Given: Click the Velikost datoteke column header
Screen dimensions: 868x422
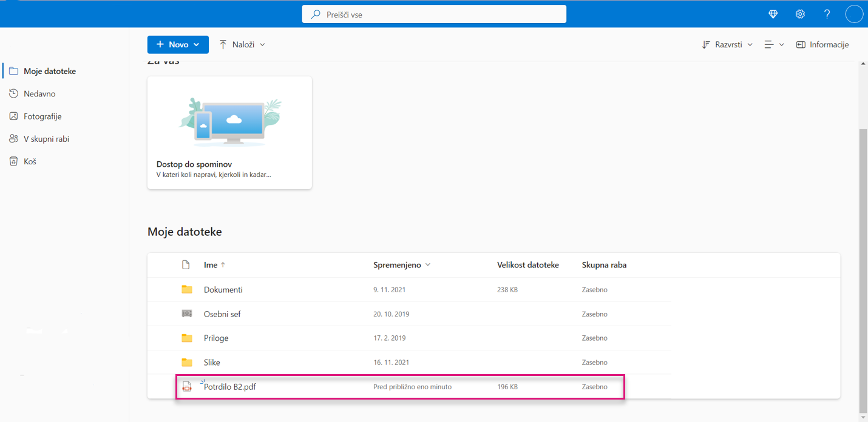Looking at the screenshot, I should click(528, 265).
